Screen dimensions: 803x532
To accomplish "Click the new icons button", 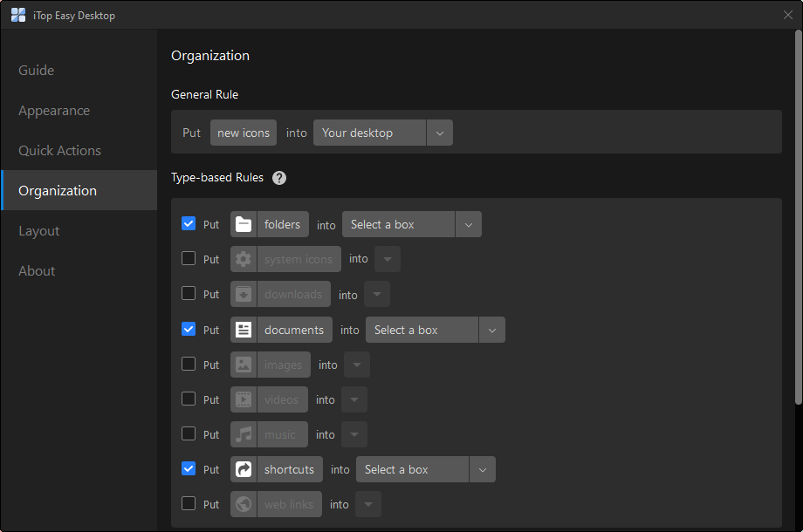I will [x=244, y=133].
